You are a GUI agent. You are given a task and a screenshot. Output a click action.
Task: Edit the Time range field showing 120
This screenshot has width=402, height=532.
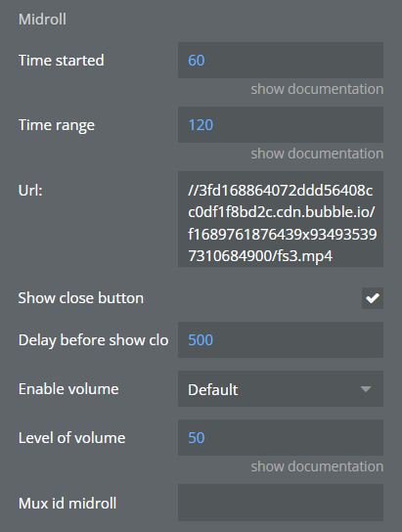pyautogui.click(x=281, y=125)
